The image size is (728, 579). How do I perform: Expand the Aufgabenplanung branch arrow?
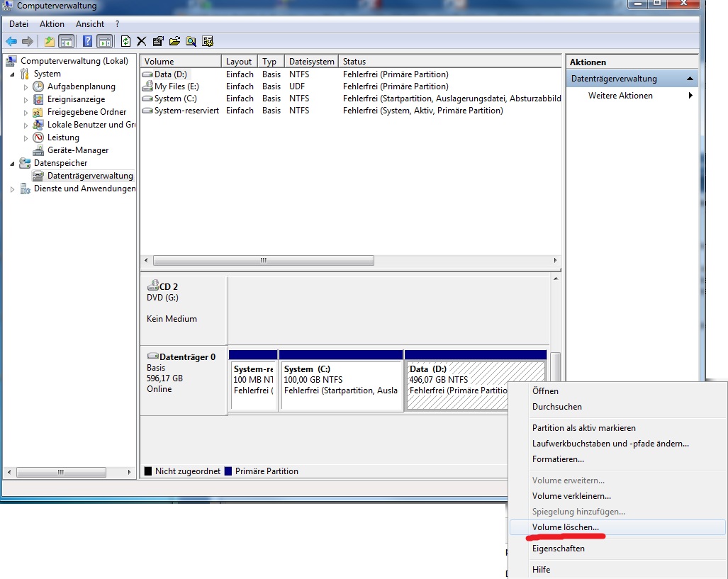26,87
